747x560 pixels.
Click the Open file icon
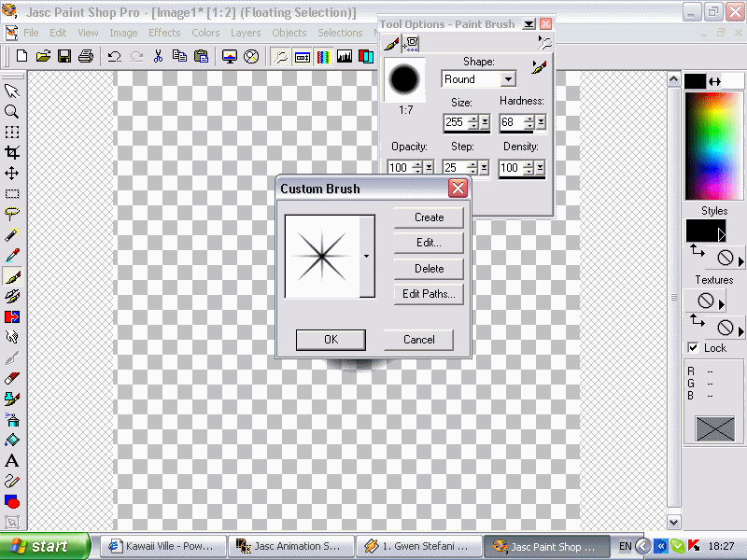coord(43,56)
